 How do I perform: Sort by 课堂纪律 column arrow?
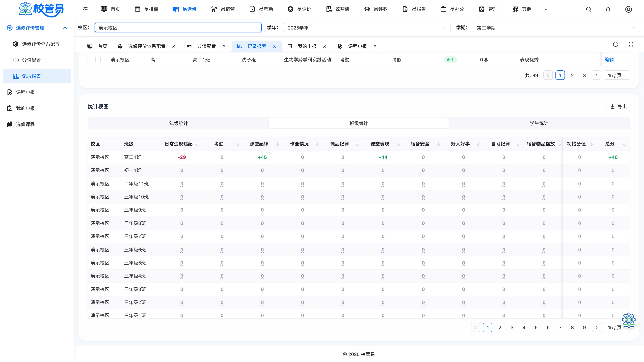(277, 144)
